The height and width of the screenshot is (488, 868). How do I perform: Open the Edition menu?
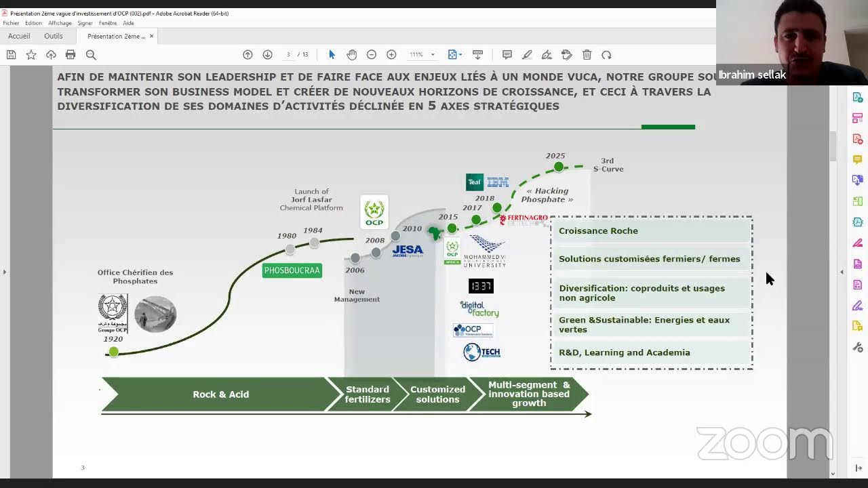coord(33,23)
